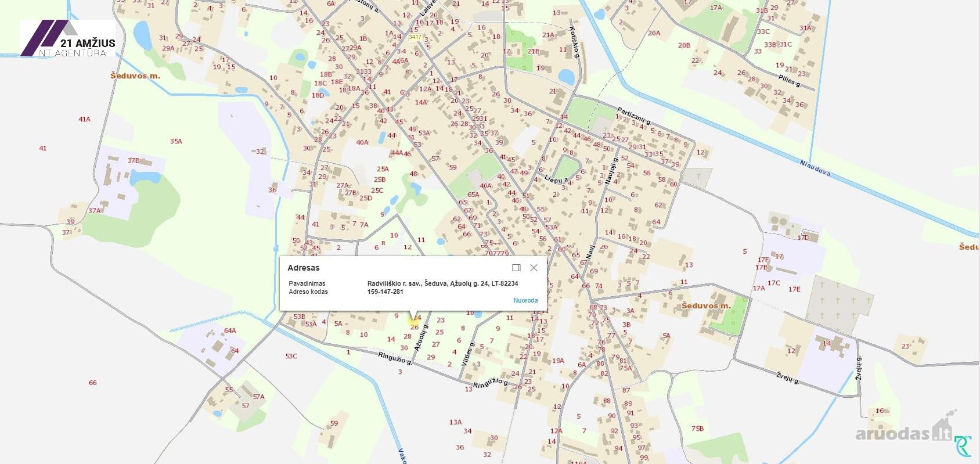Select the Liepų a. street label

tap(556, 180)
